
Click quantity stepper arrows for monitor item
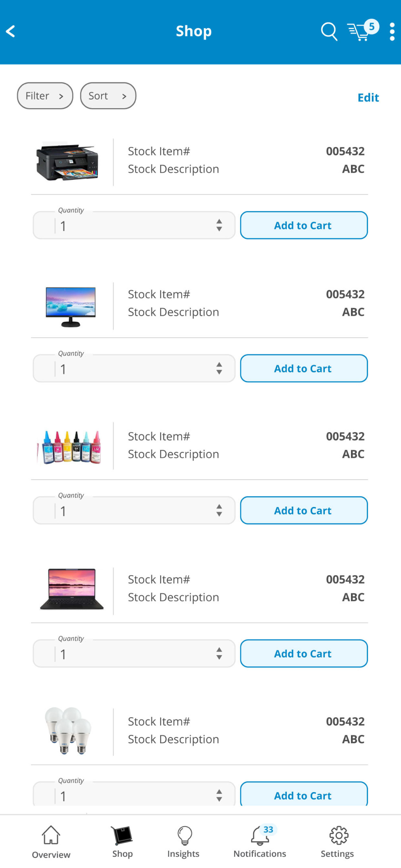(219, 368)
